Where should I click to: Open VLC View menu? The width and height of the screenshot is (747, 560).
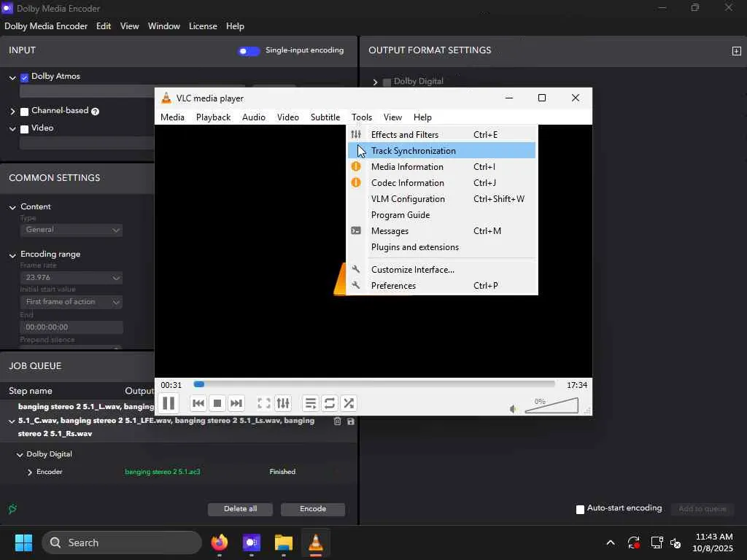[392, 117]
